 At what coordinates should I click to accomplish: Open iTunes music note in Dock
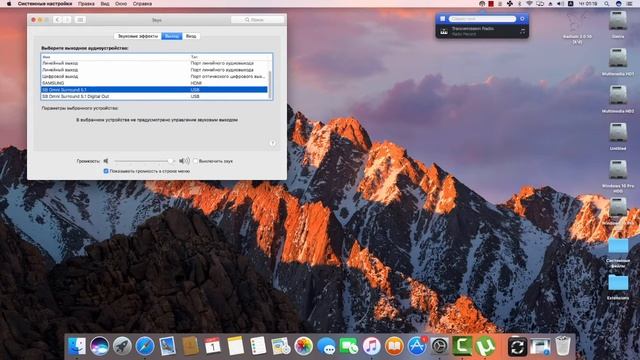(371, 346)
